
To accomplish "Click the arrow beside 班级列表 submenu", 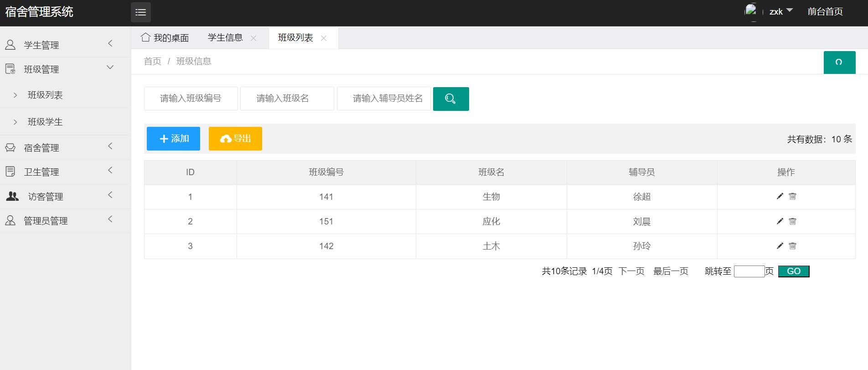I will point(15,95).
